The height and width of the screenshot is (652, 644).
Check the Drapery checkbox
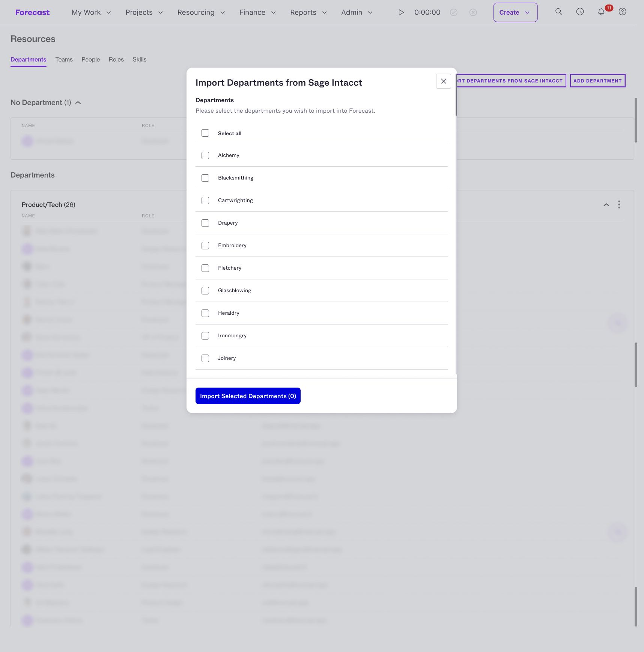point(205,223)
